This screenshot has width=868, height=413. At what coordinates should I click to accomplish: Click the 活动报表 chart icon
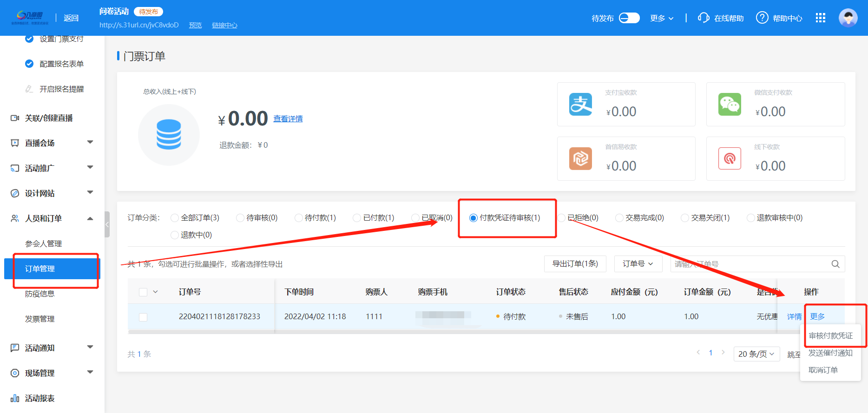point(15,398)
